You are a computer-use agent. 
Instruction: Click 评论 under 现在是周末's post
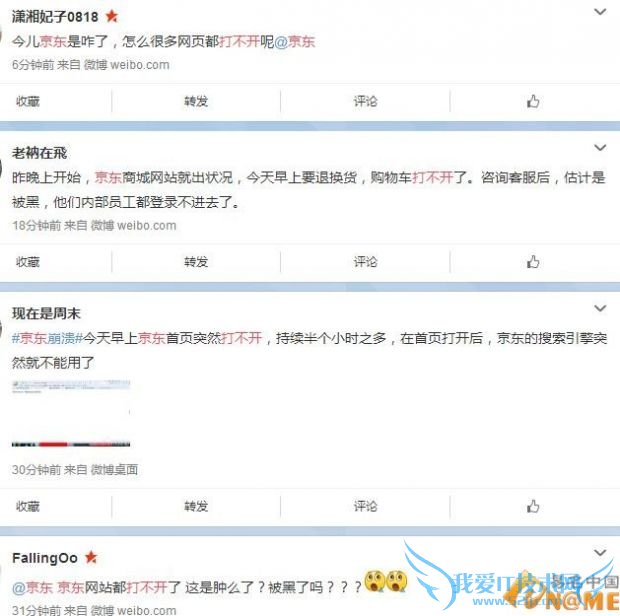(365, 506)
